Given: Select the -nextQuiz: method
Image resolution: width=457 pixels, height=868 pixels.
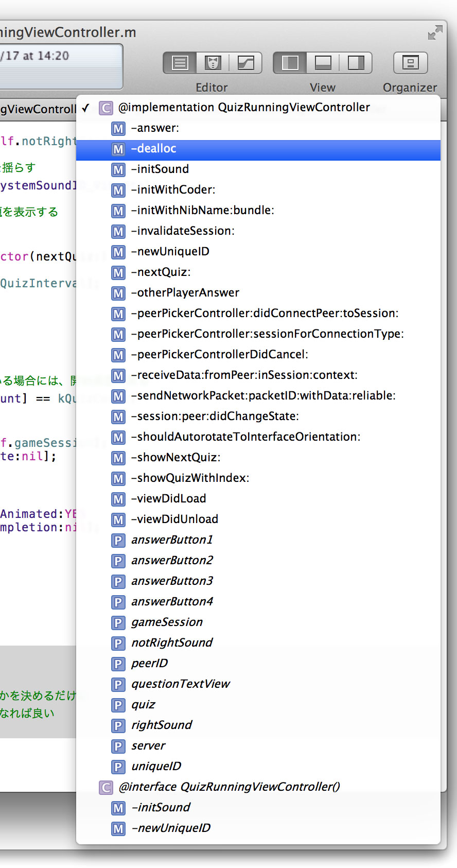Looking at the screenshot, I should (x=258, y=272).
